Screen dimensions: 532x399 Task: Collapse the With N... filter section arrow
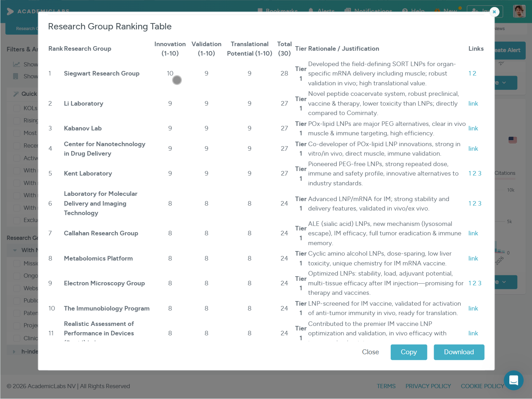click(15, 250)
